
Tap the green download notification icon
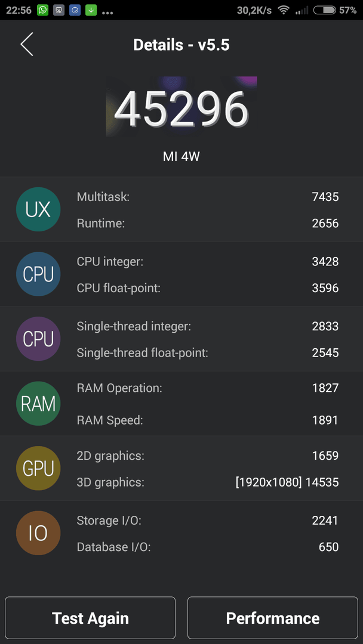91,10
